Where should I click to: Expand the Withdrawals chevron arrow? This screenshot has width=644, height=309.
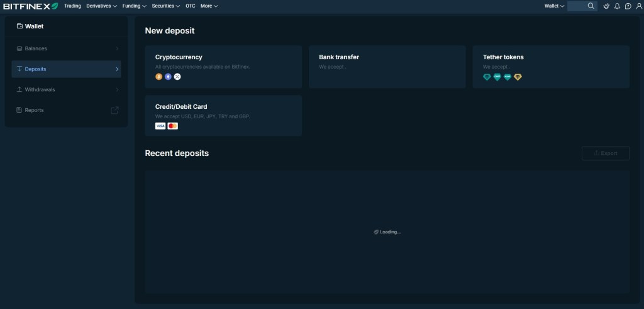(x=117, y=89)
